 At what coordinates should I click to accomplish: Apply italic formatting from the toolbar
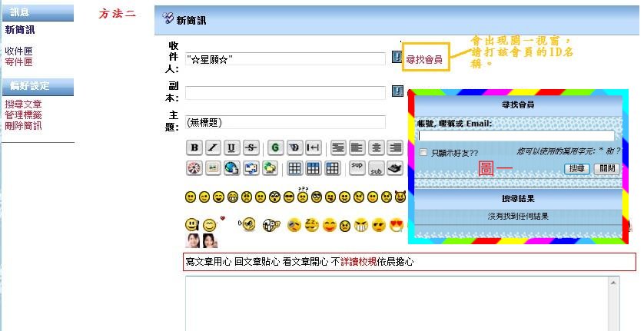(x=212, y=147)
